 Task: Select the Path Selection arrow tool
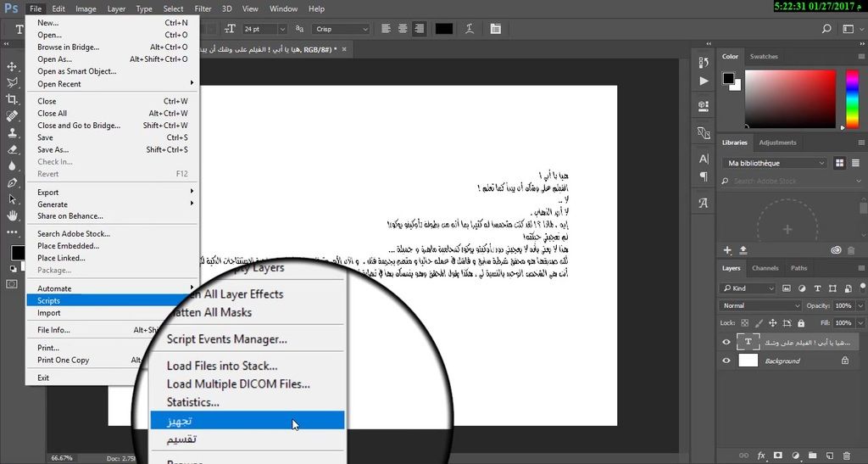12,199
